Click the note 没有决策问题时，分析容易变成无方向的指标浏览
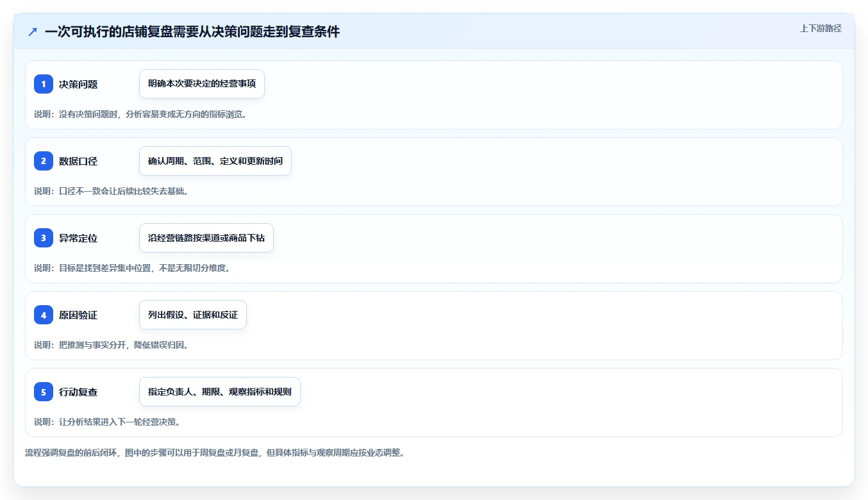This screenshot has width=868, height=500. 140,114
